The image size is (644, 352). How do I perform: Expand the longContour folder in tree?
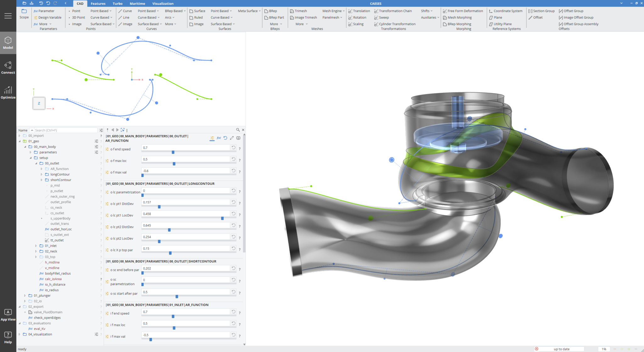pyautogui.click(x=42, y=174)
